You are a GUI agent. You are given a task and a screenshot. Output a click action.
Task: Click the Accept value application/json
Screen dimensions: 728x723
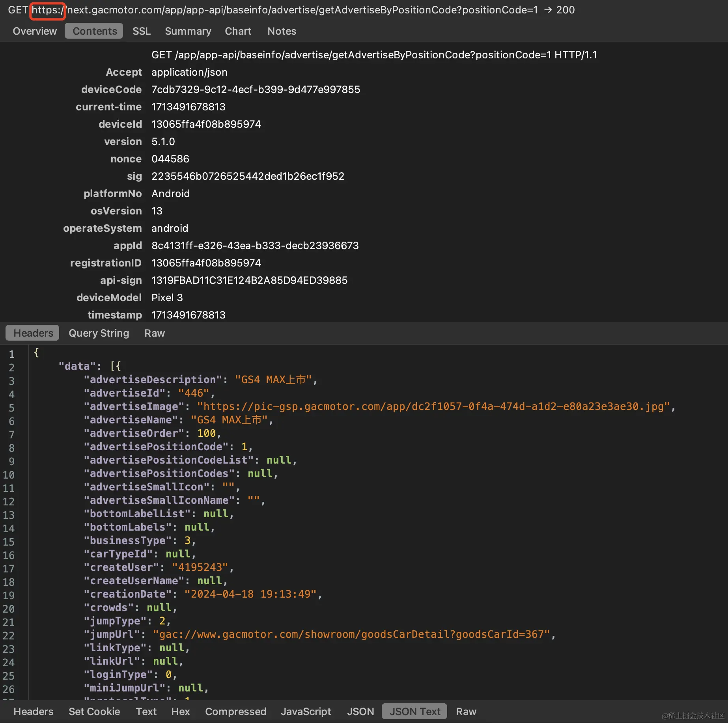[189, 72]
